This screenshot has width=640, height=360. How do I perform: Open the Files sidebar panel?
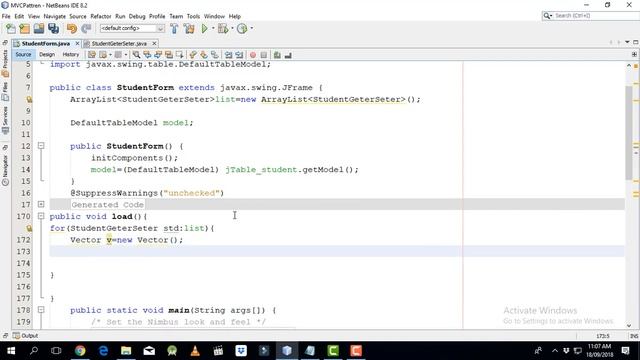click(x=5, y=92)
